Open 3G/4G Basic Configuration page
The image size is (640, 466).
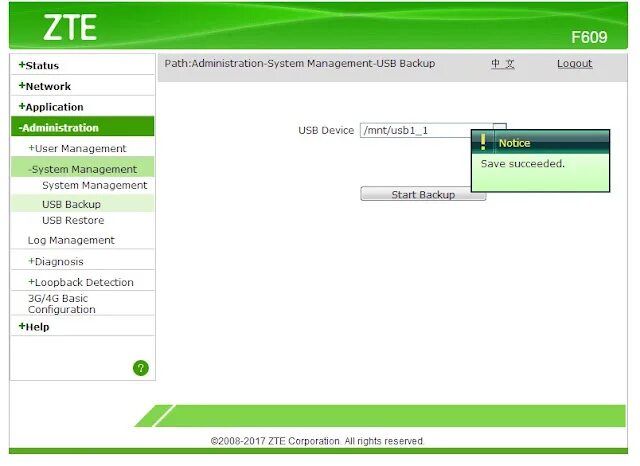62,304
